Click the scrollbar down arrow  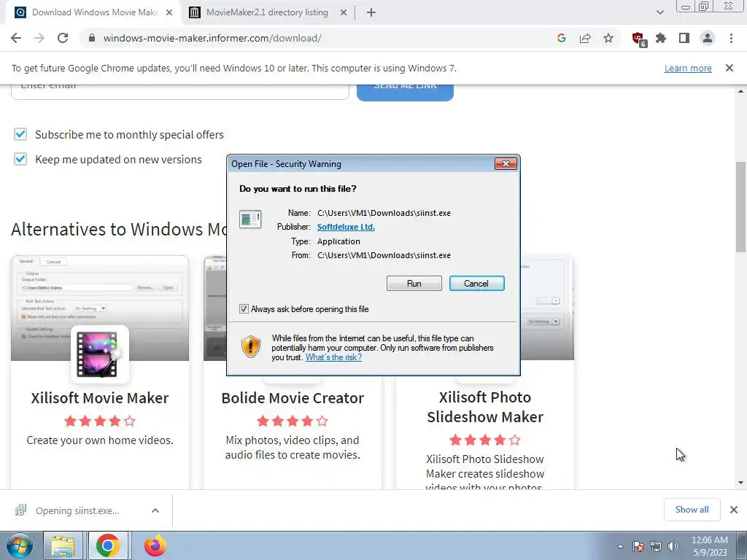[740, 483]
